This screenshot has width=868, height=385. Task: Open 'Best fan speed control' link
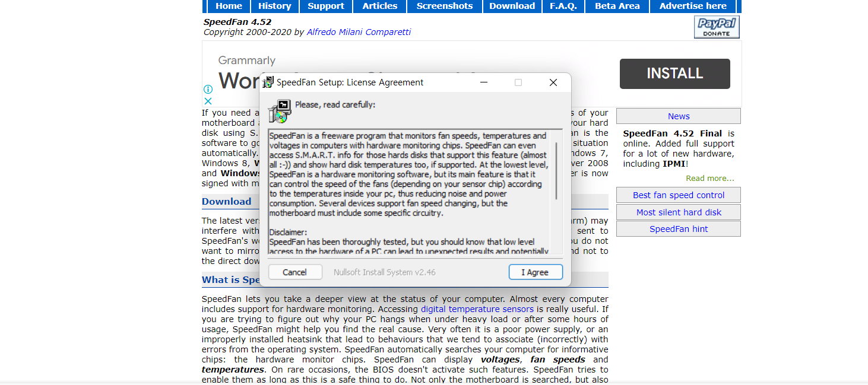pyautogui.click(x=679, y=195)
